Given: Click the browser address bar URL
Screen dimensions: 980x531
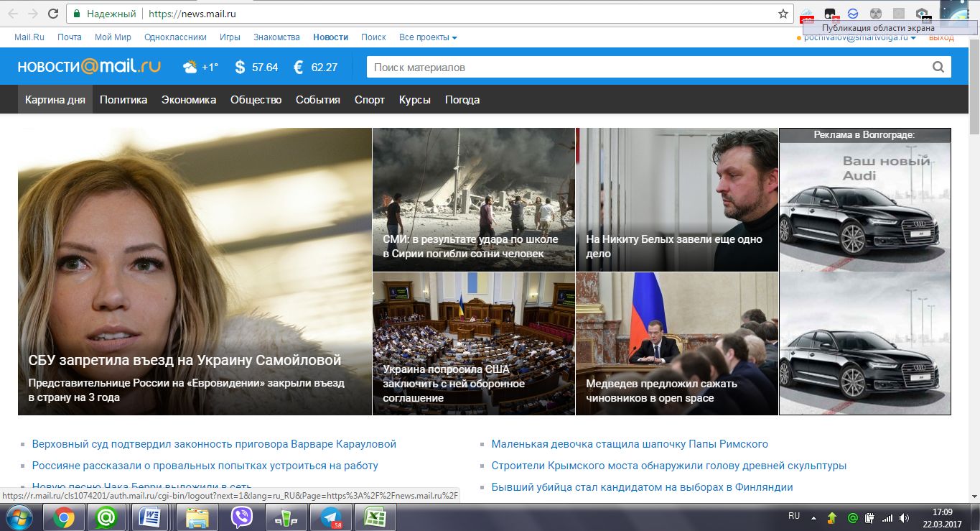Looking at the screenshot, I should pos(192,14).
